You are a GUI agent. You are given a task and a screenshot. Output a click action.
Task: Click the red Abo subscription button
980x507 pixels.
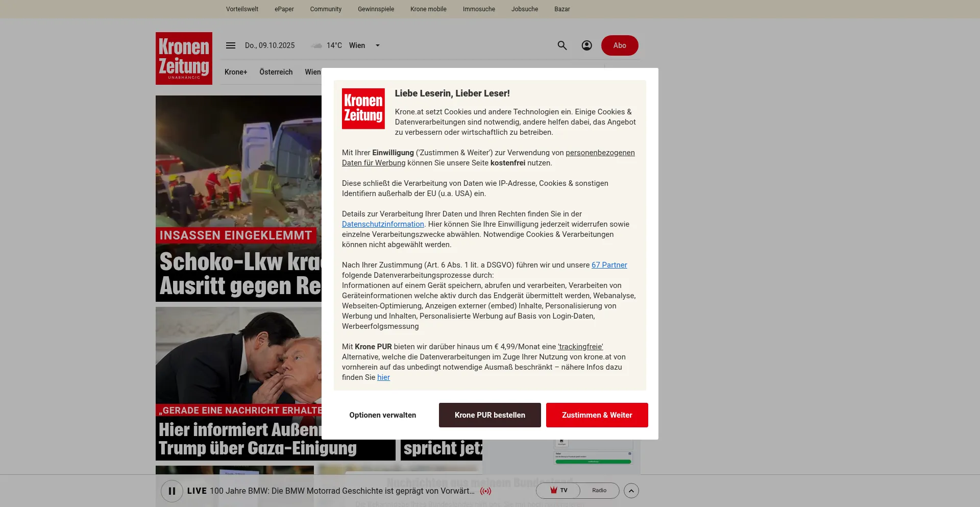(619, 45)
